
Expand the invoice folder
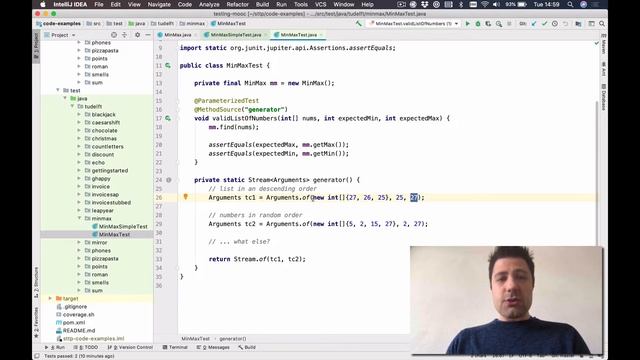coord(79,186)
